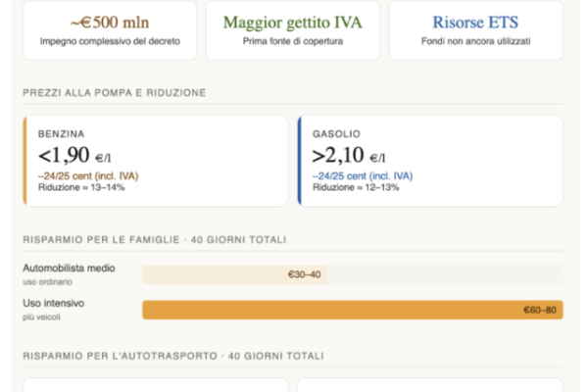Image resolution: width=588 pixels, height=392 pixels.
Task: Click the 'Risparmio per le famiglie' heading
Action: [155, 239]
